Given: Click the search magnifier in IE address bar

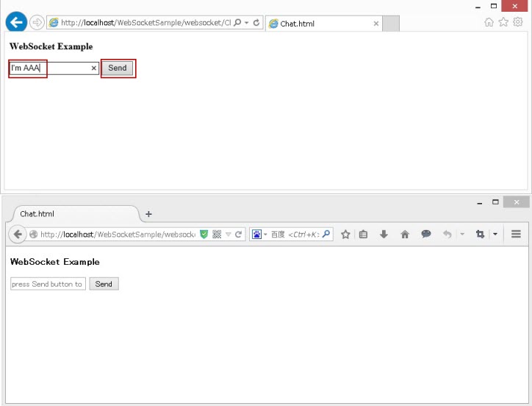Looking at the screenshot, I should (x=238, y=22).
